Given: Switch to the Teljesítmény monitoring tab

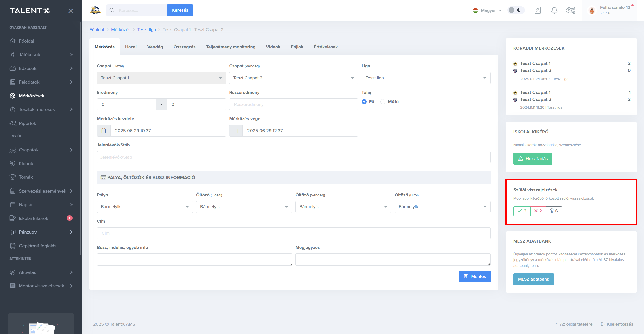Looking at the screenshot, I should [230, 47].
